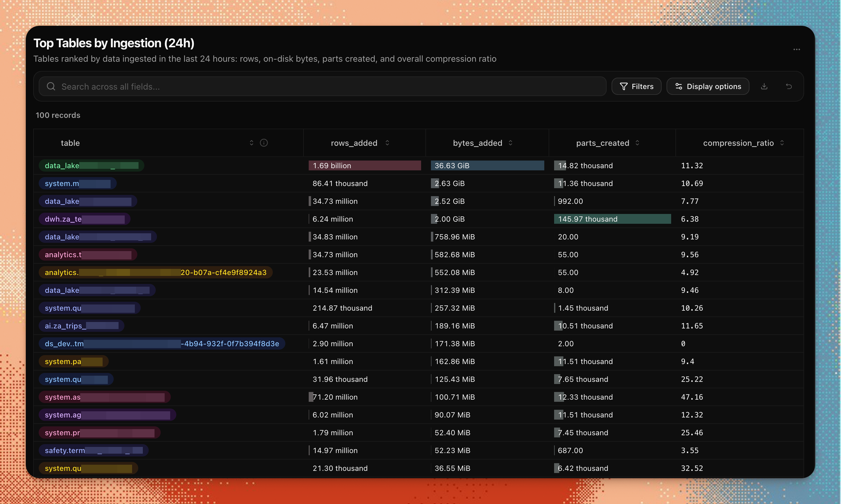Click the 36.63 GiB bytes bar

pos(487,166)
